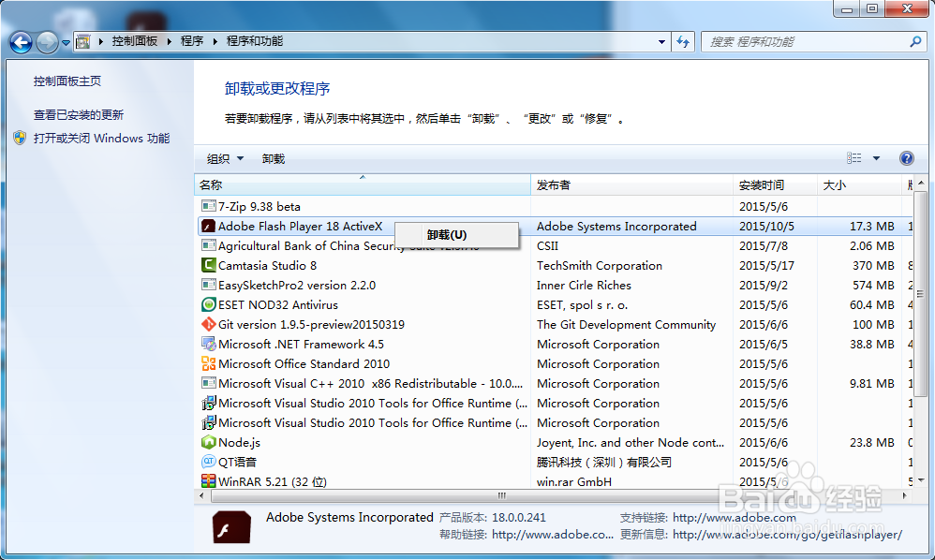Click the refresh button beside address bar

point(683,42)
